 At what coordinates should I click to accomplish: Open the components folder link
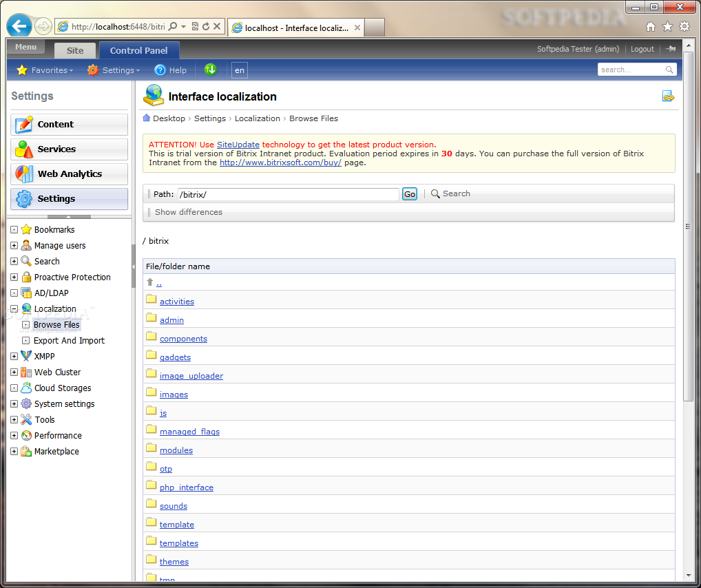click(x=183, y=339)
